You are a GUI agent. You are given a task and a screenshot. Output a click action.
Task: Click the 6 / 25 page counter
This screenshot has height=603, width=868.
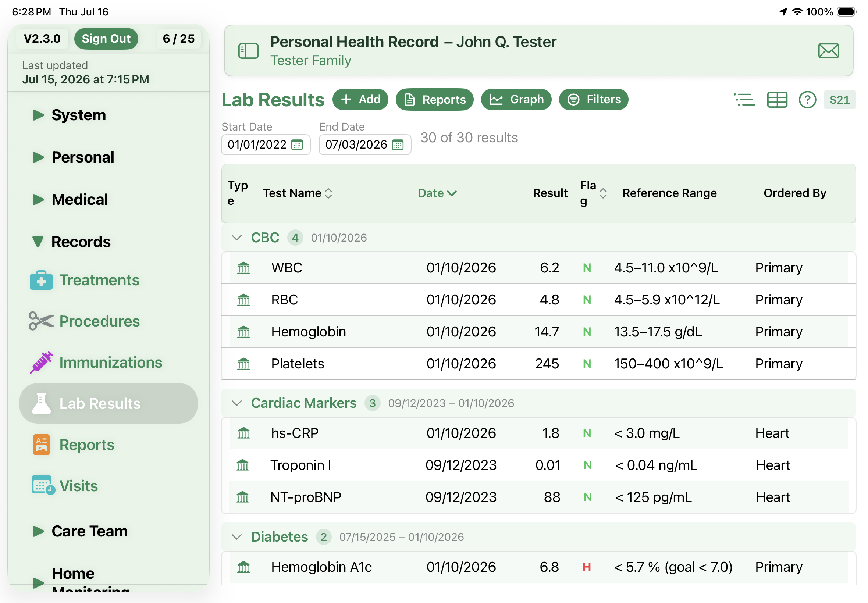178,39
